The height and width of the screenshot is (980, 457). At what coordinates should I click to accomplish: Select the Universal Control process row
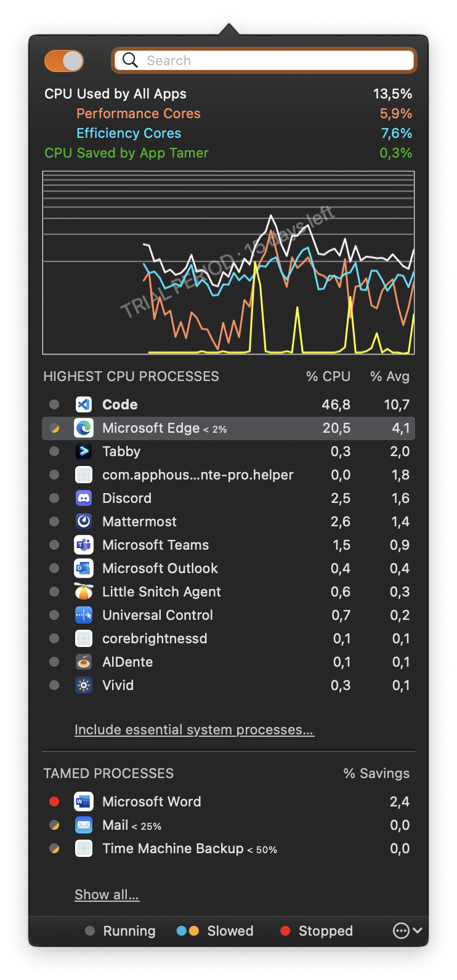(x=228, y=615)
